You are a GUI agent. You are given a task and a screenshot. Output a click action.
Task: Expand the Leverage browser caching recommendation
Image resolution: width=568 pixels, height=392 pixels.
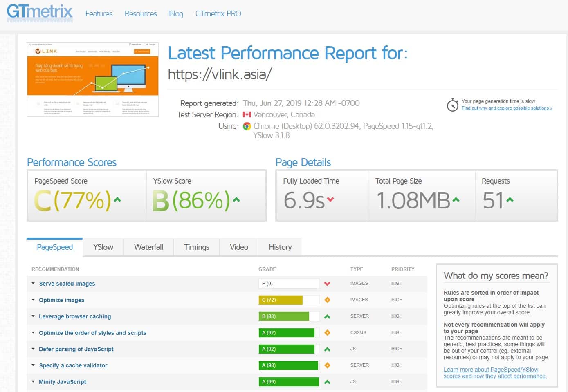pos(33,316)
